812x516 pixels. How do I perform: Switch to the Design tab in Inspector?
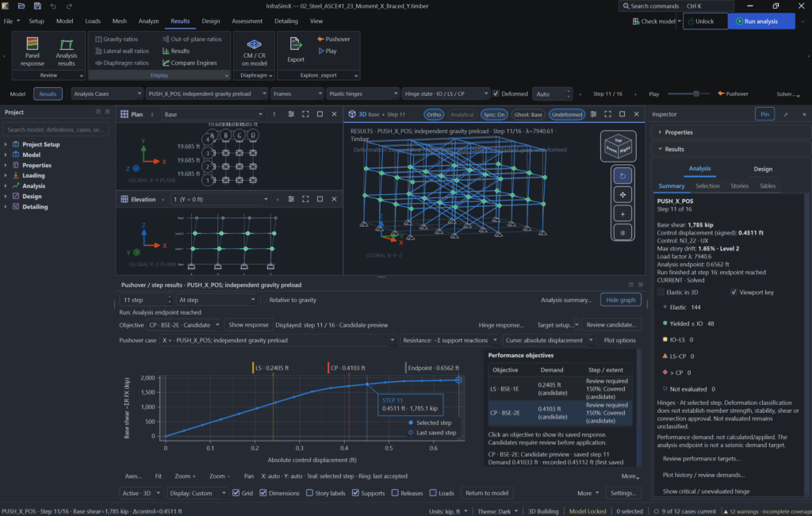pyautogui.click(x=762, y=169)
